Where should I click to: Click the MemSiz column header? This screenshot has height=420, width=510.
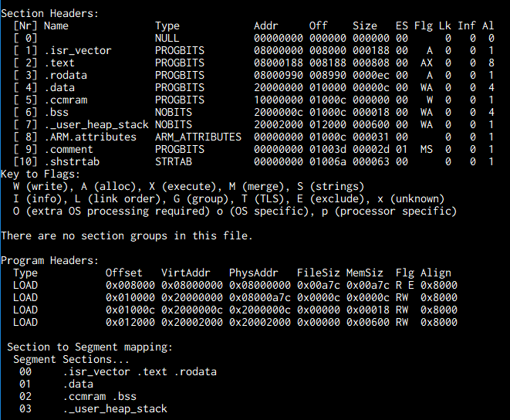coord(365,273)
